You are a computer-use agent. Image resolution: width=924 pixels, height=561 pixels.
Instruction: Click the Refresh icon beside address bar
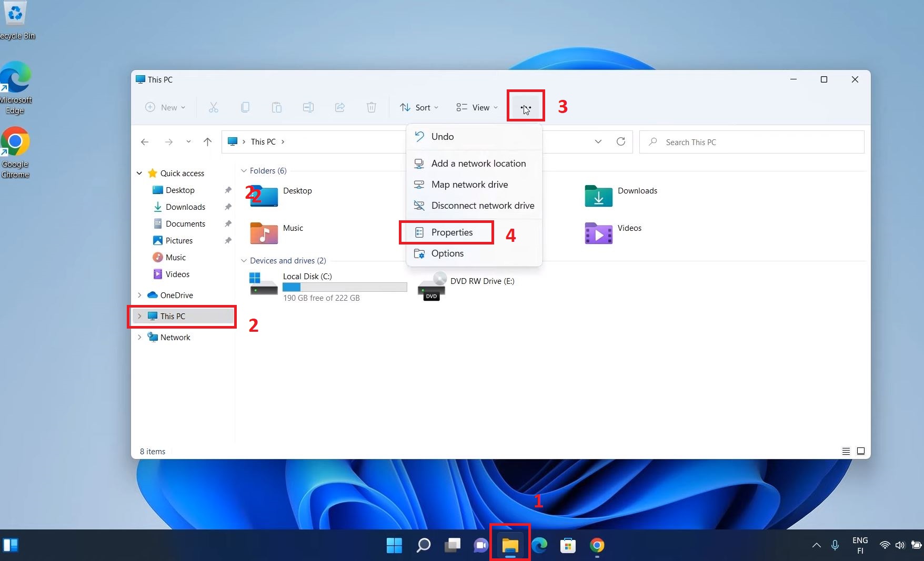[x=621, y=141]
